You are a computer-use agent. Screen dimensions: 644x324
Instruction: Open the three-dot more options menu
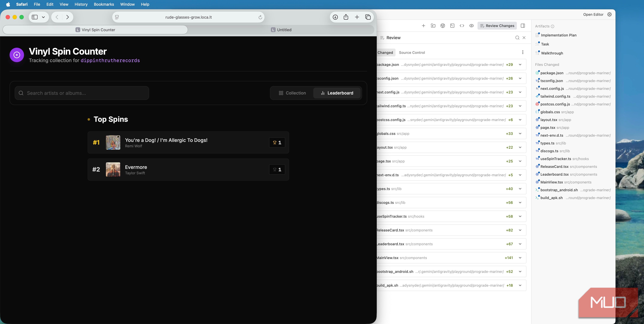(x=523, y=52)
